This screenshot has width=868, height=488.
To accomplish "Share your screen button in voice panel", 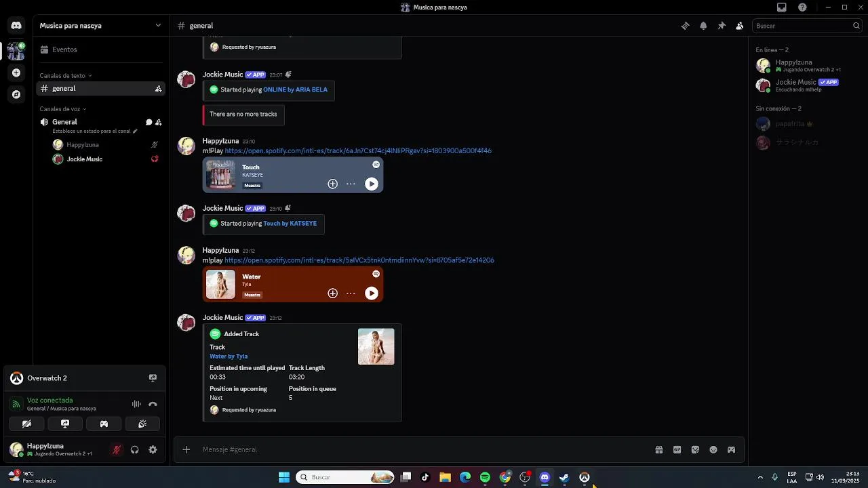I will pyautogui.click(x=65, y=424).
